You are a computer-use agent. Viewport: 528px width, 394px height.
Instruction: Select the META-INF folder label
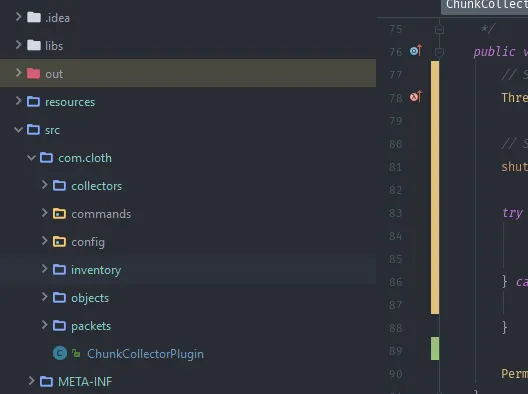pos(85,382)
